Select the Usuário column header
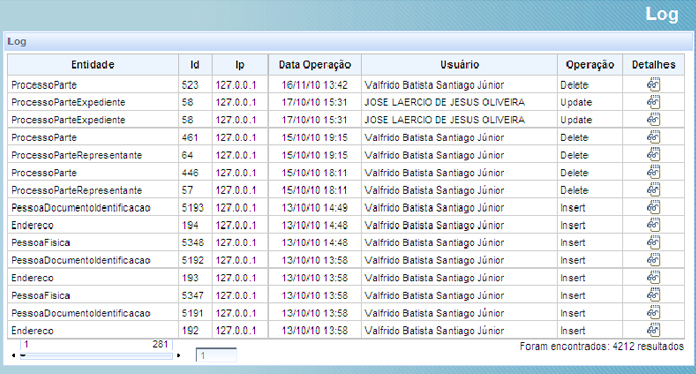 point(459,65)
